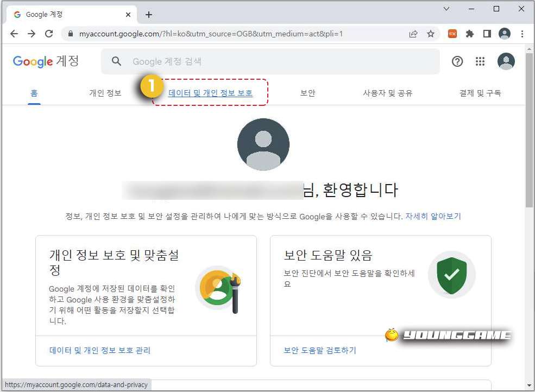
Task: Click the URL in the address bar
Action: point(211,34)
